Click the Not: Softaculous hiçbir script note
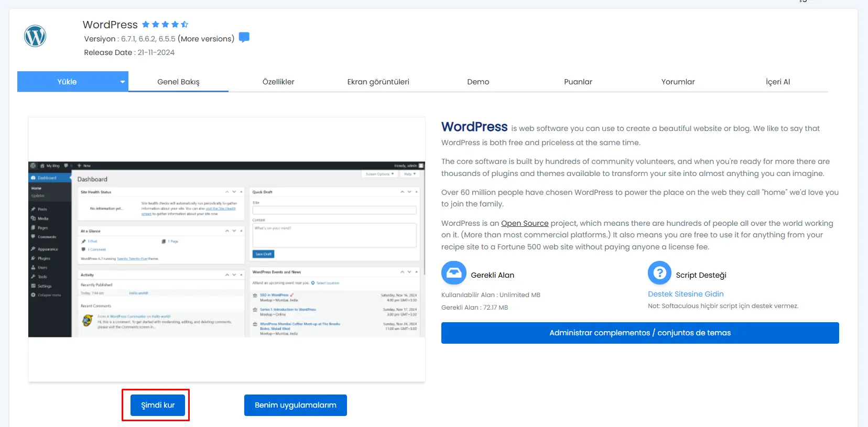Screen dimensions: 868x427 (723, 306)
